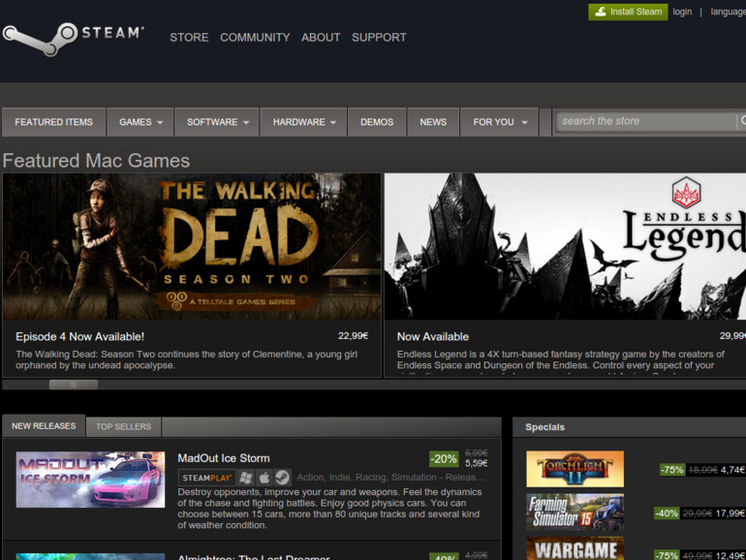Open the Wargame special offer thumbnail
This screenshot has height=560, width=746.
tap(575, 548)
